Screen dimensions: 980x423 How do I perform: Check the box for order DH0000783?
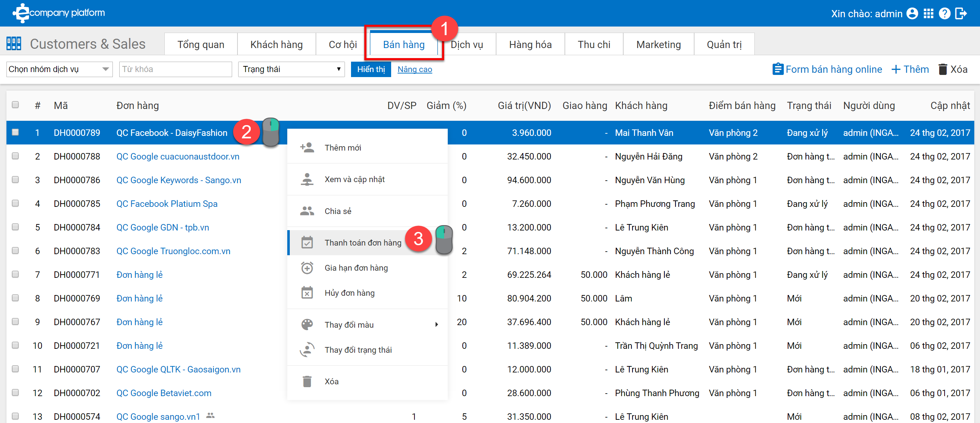(15, 250)
